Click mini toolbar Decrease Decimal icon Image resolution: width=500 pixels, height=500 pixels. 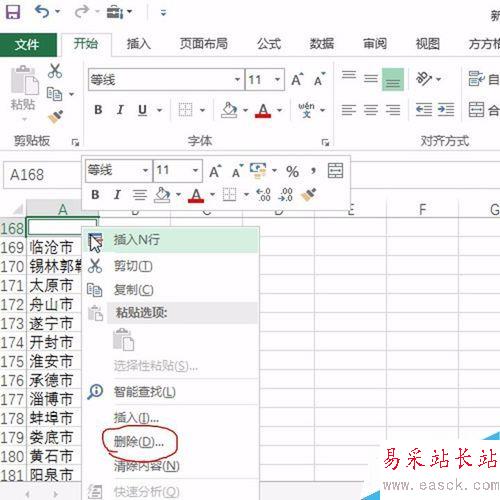click(286, 195)
